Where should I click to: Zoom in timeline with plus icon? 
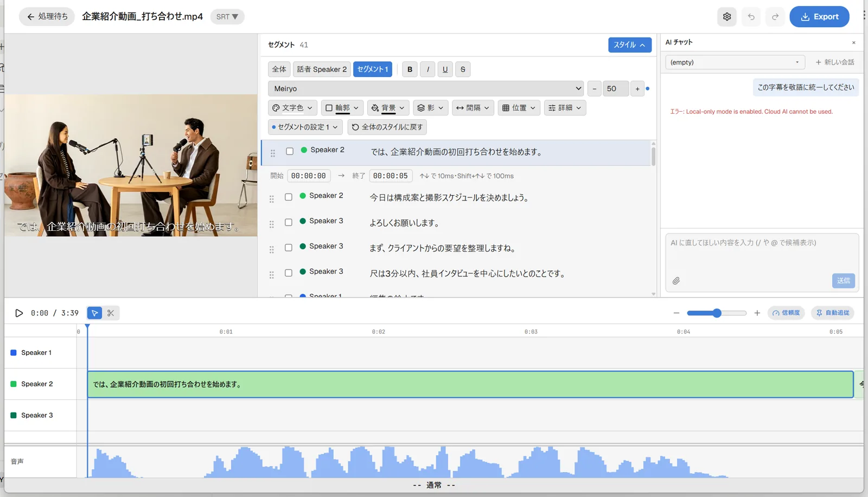tap(757, 313)
